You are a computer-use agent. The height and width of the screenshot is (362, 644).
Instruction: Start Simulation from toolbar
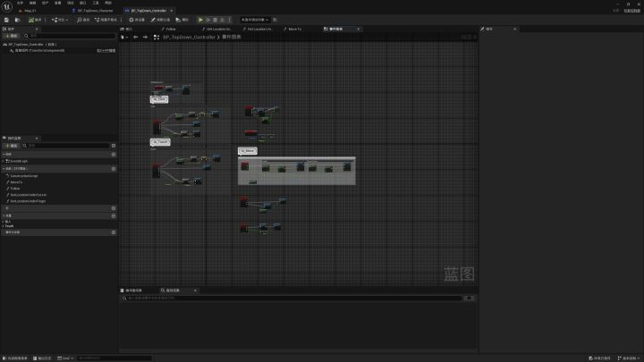[x=182, y=20]
